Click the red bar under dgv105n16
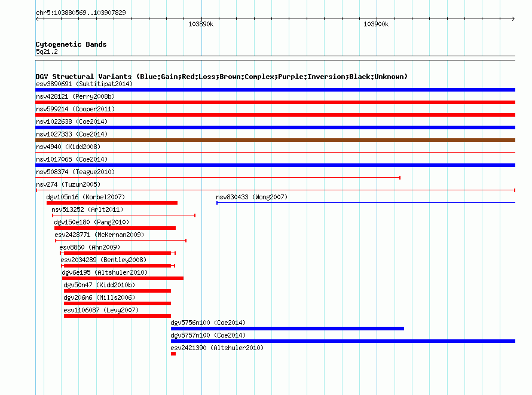532x395 pixels. click(112, 203)
